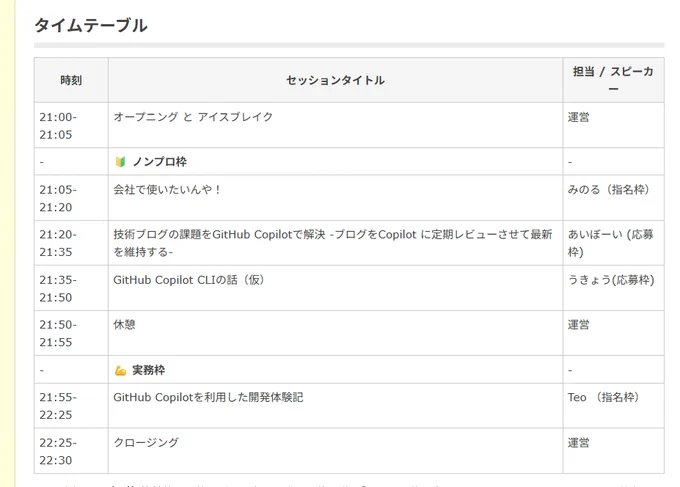Viewport: 680px width, 487px height.
Task: Click the オープニング と アイスブレイク session title
Action: pos(193,117)
